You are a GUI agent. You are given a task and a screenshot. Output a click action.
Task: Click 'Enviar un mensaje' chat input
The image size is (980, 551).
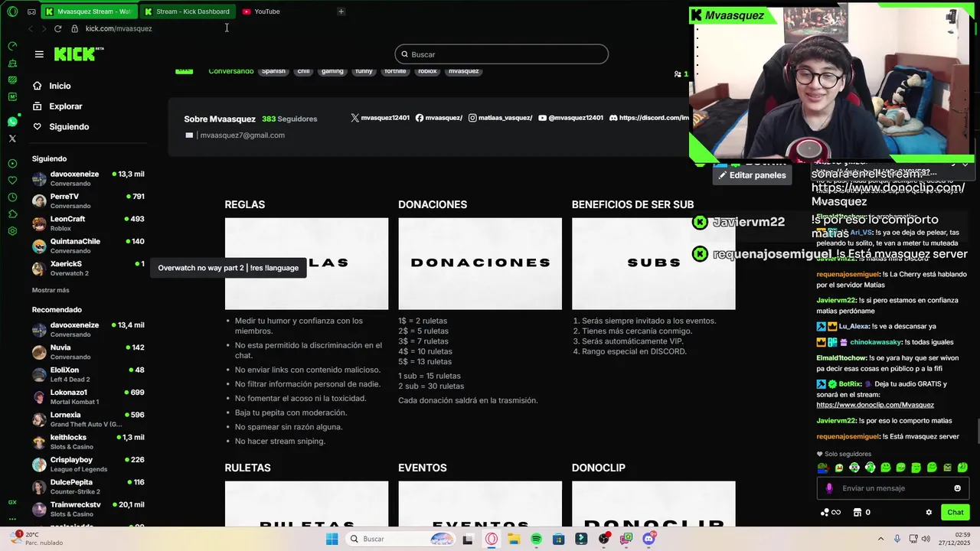click(893, 488)
